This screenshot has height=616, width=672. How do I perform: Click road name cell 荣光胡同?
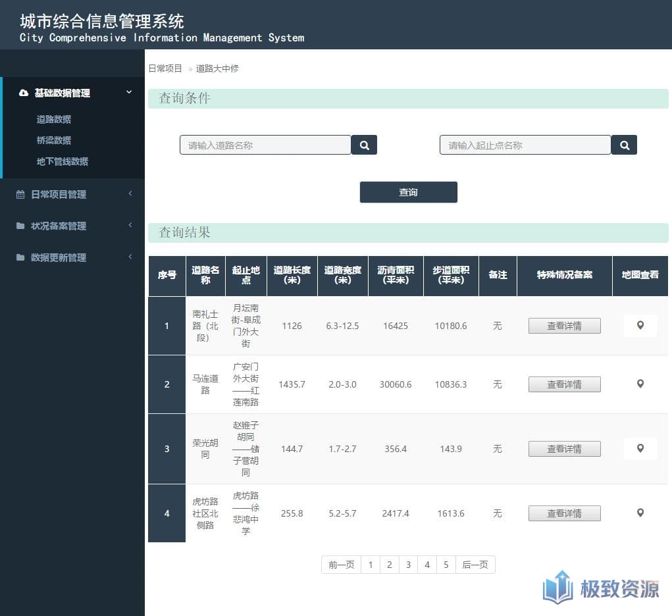205,449
